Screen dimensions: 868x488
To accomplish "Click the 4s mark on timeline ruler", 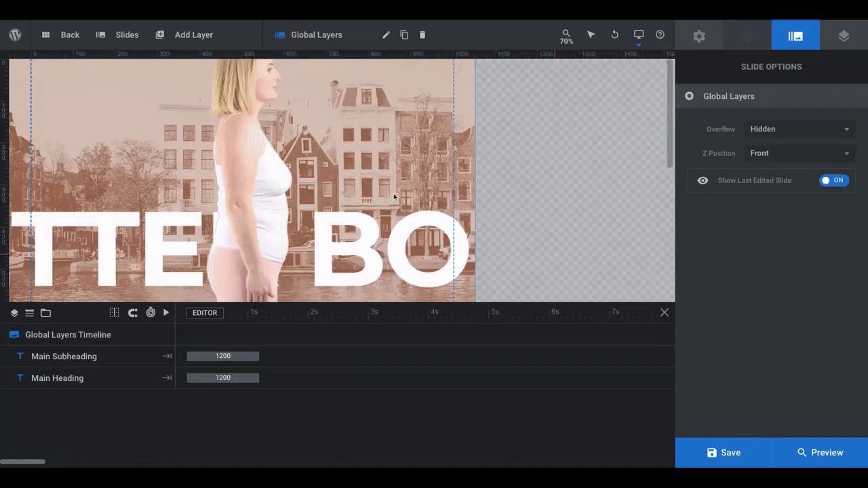I will pyautogui.click(x=433, y=312).
